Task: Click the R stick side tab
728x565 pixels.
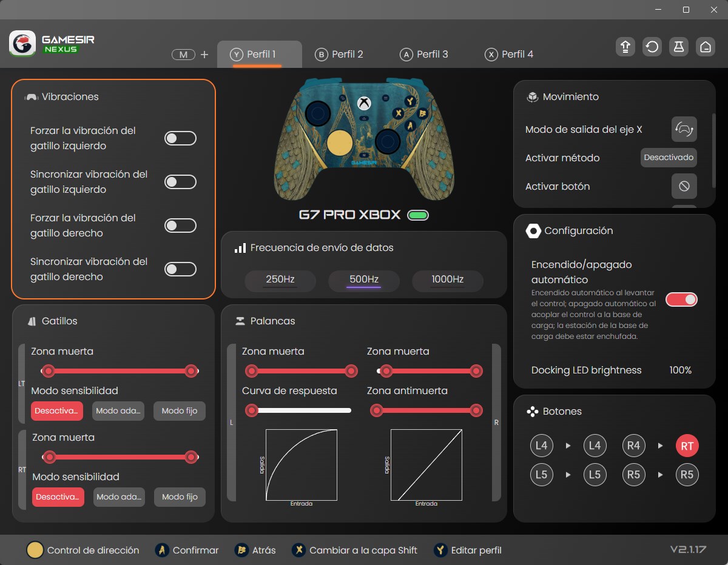Action: [x=496, y=423]
